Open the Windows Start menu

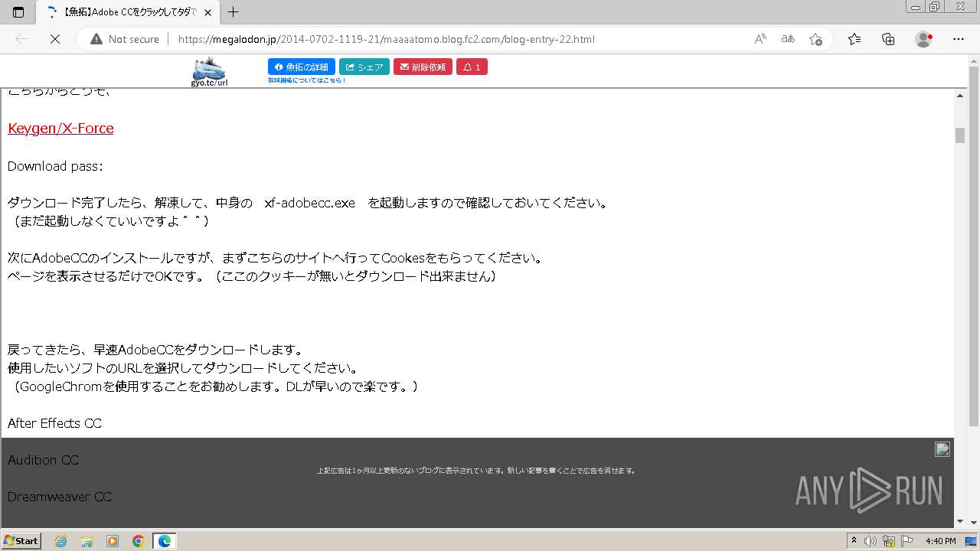[21, 540]
